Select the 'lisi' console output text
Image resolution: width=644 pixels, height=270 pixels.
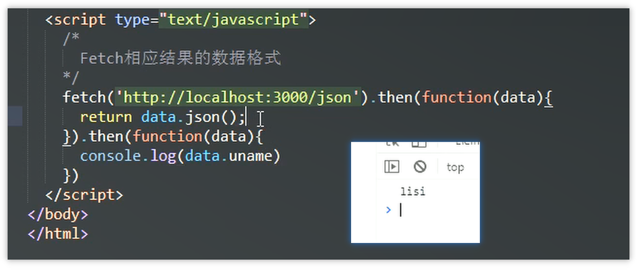click(413, 191)
